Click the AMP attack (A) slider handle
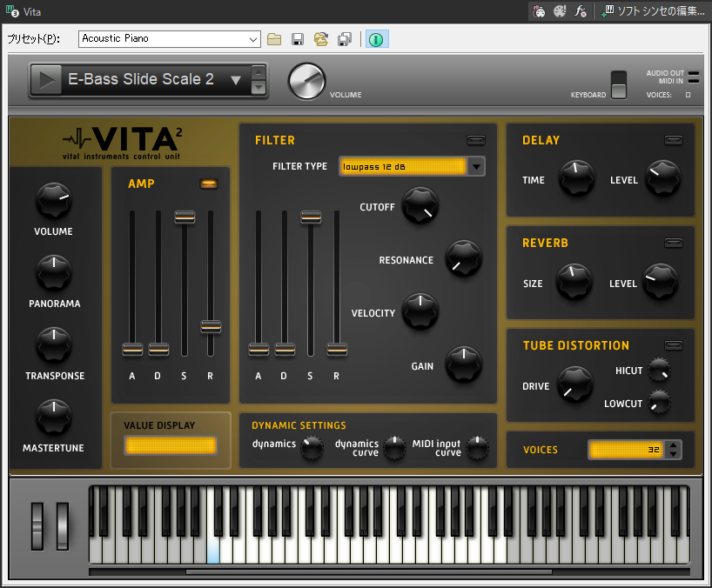The width and height of the screenshot is (712, 588). click(132, 350)
